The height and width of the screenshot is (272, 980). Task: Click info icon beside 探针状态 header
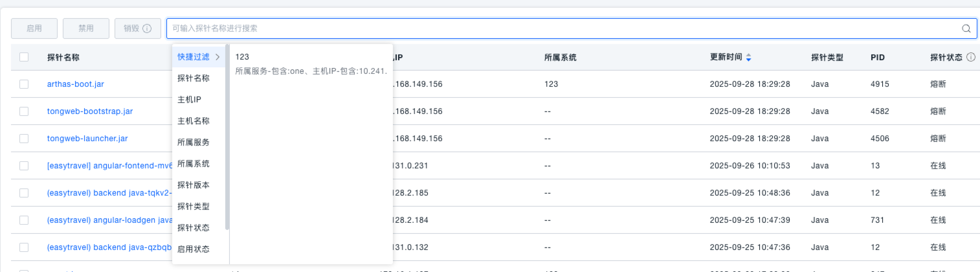tap(970, 58)
